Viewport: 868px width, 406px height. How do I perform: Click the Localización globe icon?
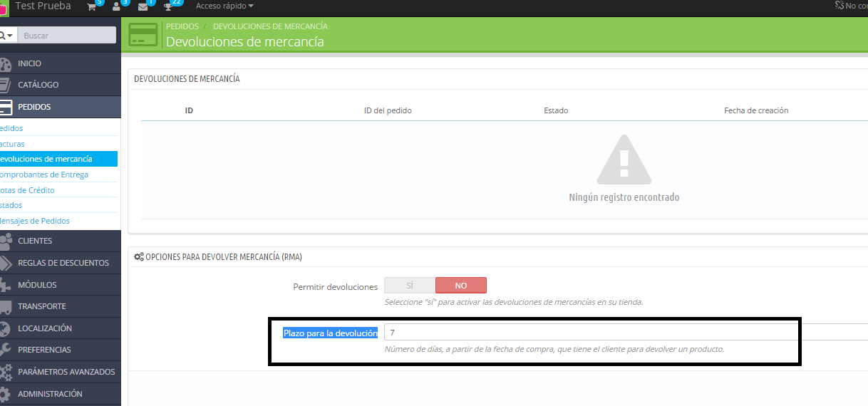[6, 328]
